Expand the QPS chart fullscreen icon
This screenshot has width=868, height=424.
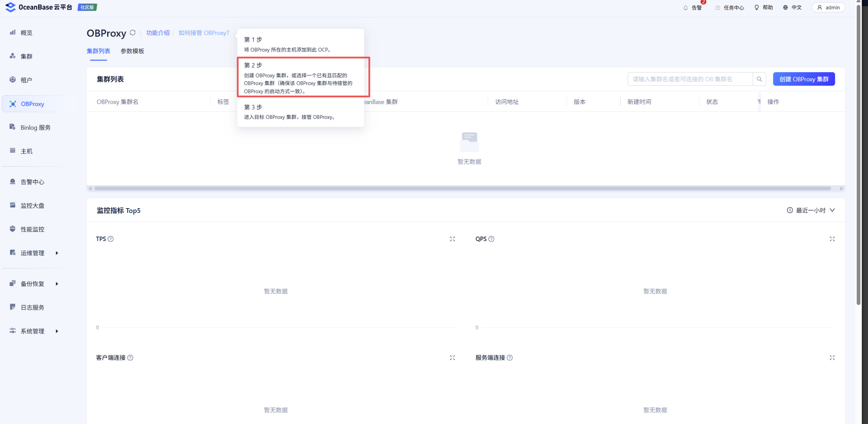[832, 239]
